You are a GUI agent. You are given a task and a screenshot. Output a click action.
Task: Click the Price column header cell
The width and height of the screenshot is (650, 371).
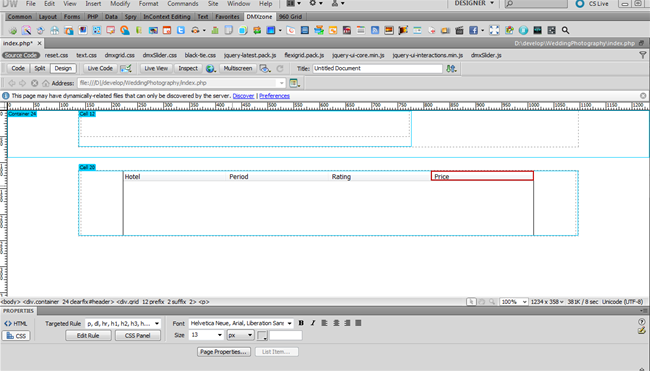pos(482,176)
